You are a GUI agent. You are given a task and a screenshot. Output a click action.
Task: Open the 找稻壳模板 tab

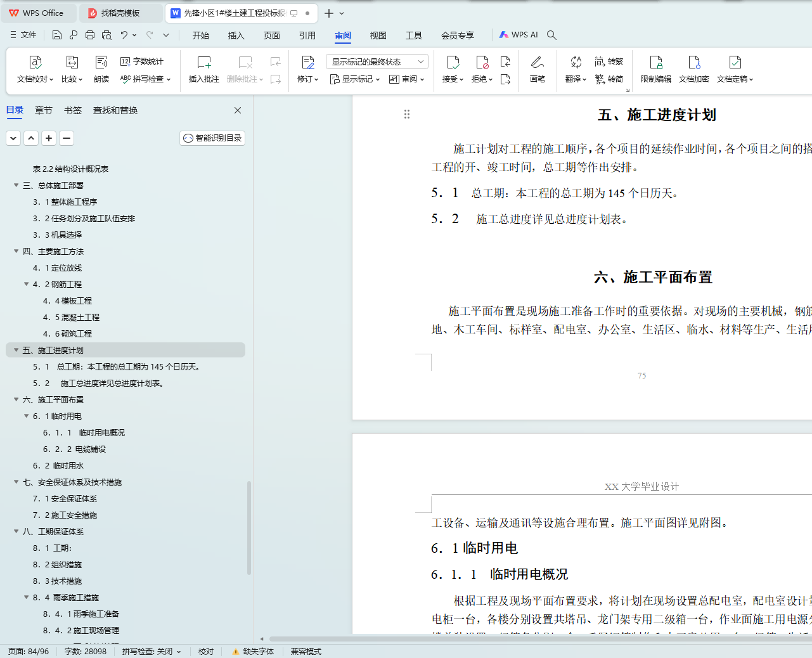(120, 13)
